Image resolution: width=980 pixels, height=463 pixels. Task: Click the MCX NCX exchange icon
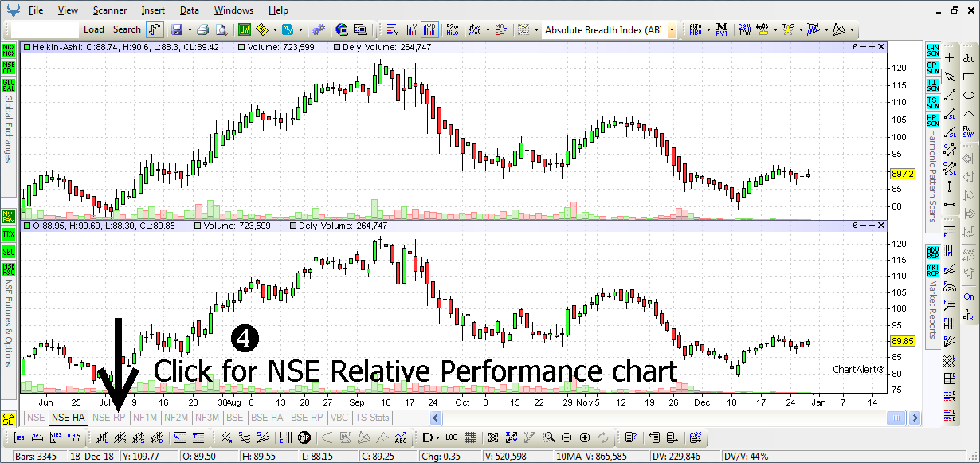click(x=9, y=50)
